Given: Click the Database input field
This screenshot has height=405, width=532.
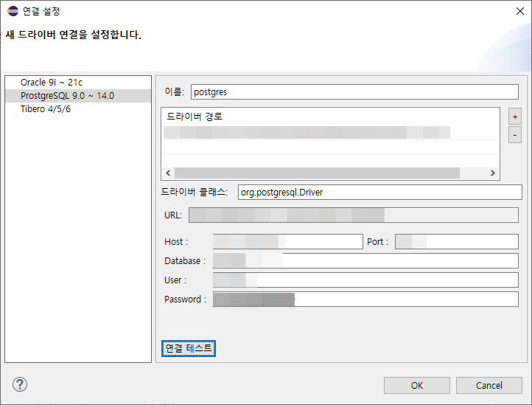Looking at the screenshot, I should [365, 260].
